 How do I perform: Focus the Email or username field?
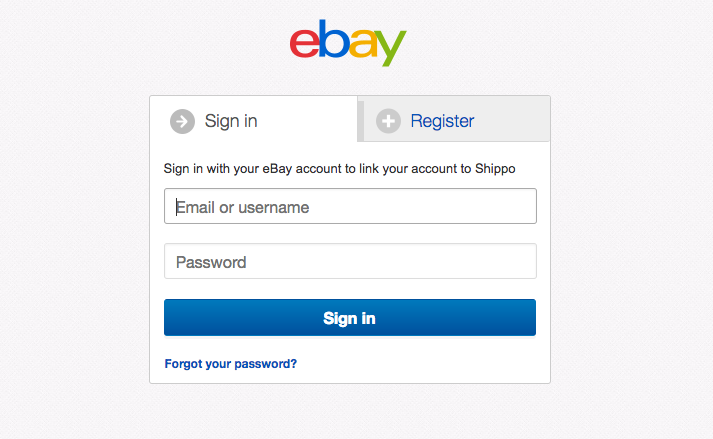350,206
